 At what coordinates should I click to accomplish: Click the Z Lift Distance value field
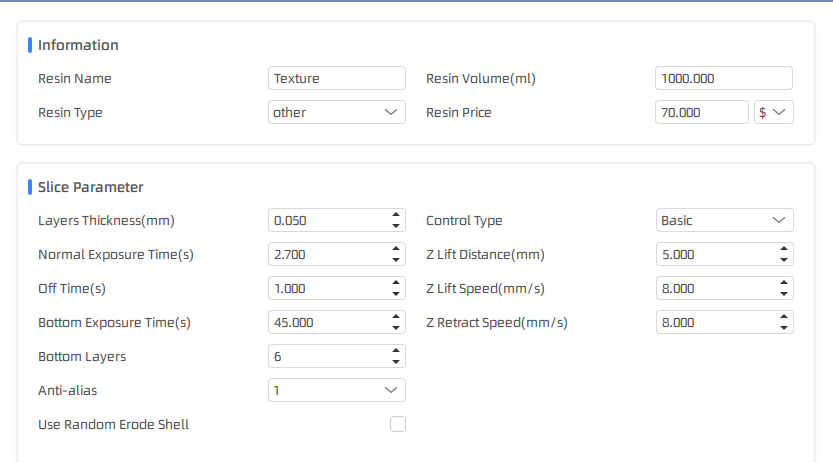click(x=717, y=254)
